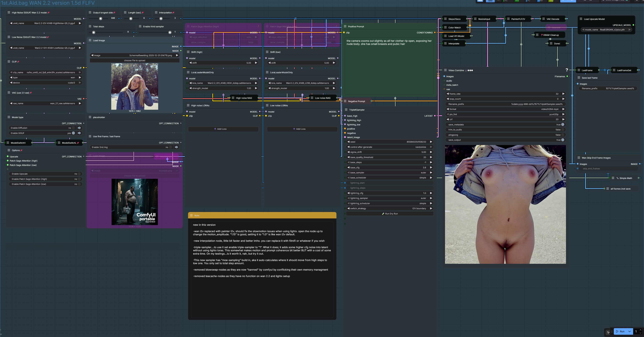Open the Note node's menu icon
The image size is (644, 337).
(191, 215)
